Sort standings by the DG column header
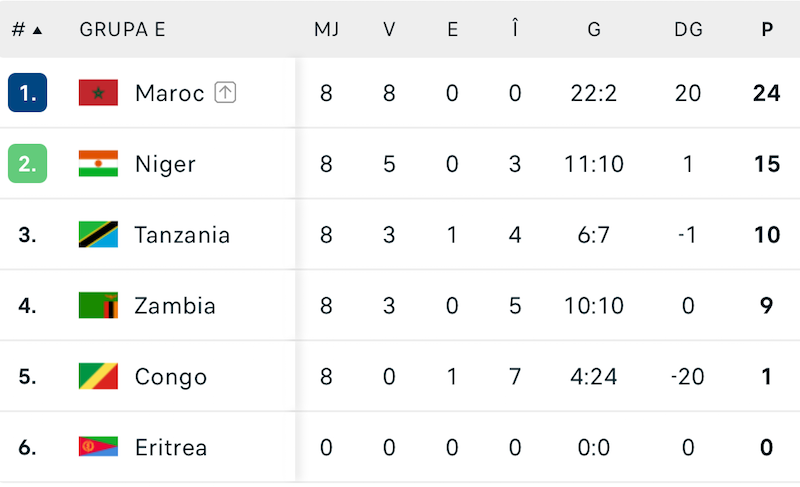The image size is (800, 487). (x=688, y=29)
